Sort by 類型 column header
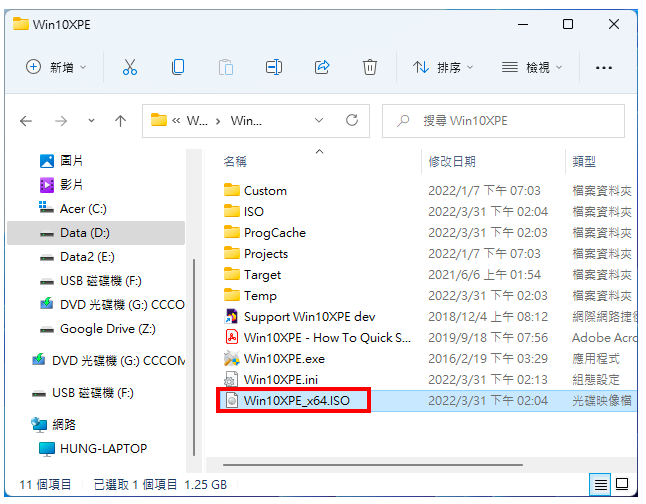The height and width of the screenshot is (504, 646). pyautogui.click(x=584, y=162)
